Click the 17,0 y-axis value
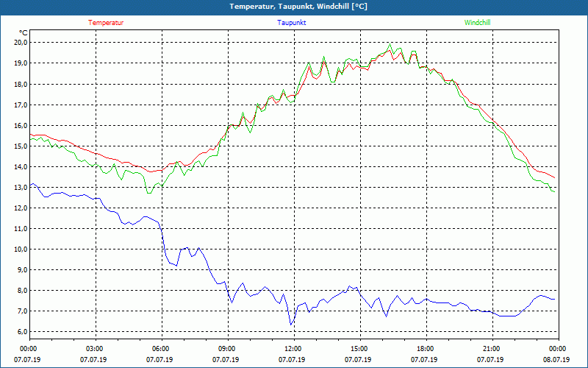The width and height of the screenshot is (588, 368). click(21, 105)
